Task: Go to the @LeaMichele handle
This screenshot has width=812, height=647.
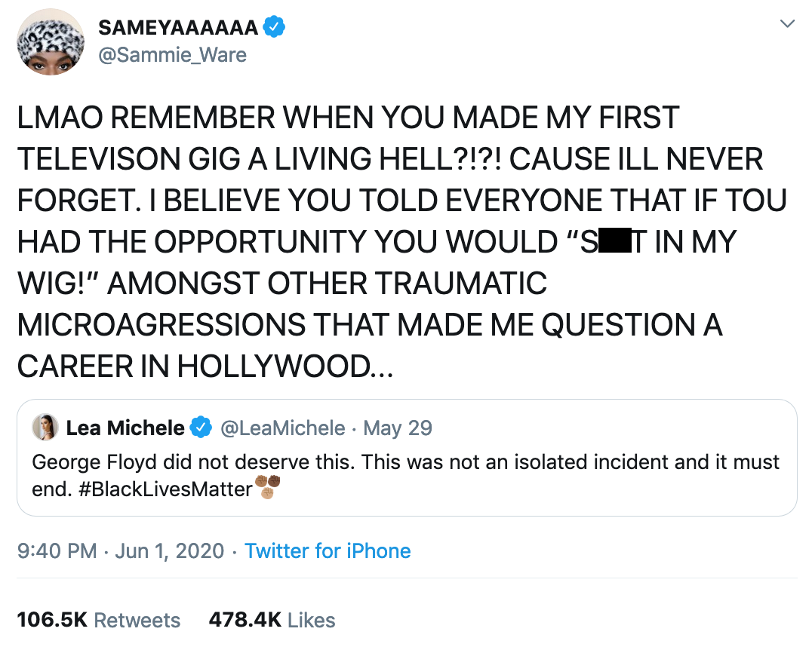Action: [x=282, y=428]
